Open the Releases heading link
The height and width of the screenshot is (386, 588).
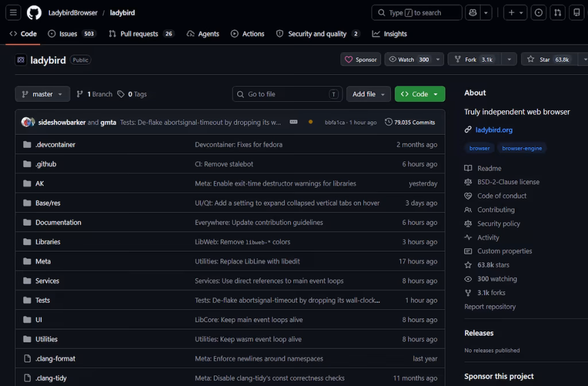click(x=479, y=333)
